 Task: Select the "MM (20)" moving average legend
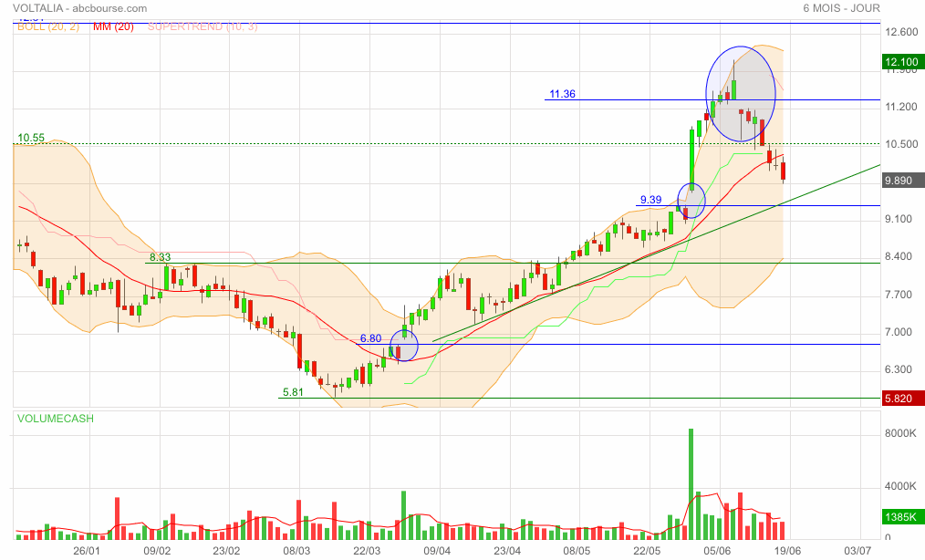tap(113, 26)
